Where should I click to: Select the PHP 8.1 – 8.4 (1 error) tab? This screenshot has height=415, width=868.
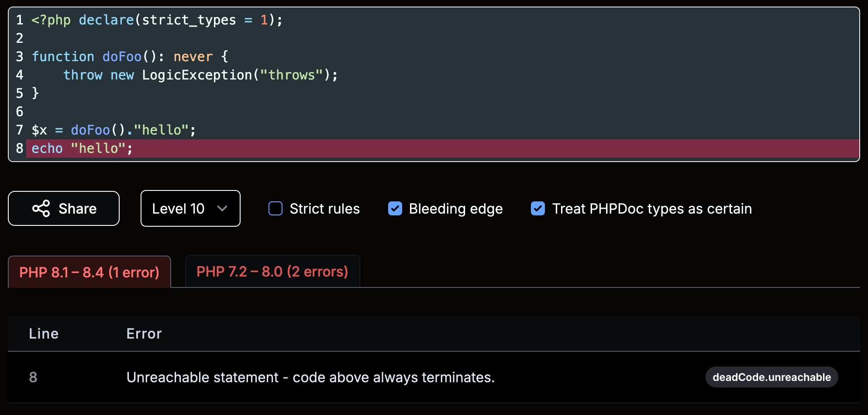90,272
